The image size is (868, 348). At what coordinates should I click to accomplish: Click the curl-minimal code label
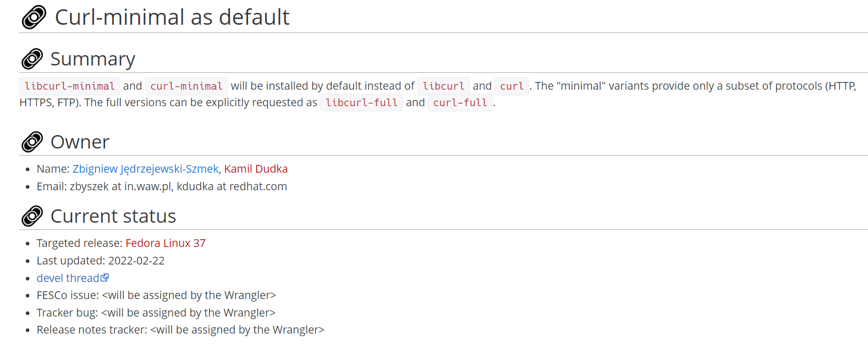[x=186, y=86]
